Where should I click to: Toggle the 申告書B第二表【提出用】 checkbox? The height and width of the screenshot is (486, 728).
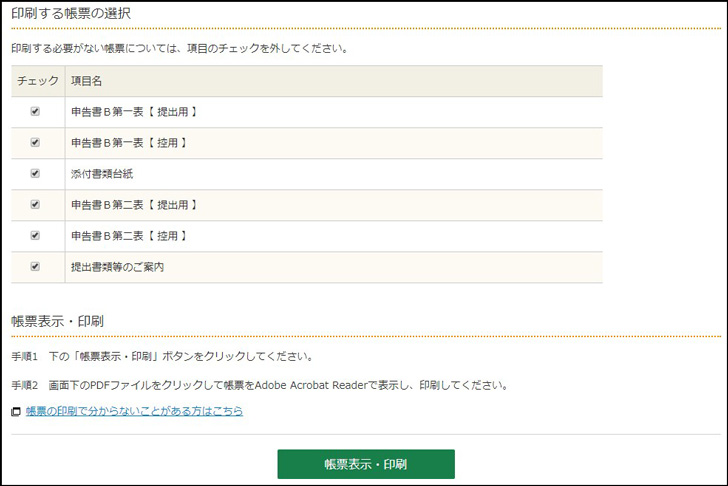pos(35,205)
